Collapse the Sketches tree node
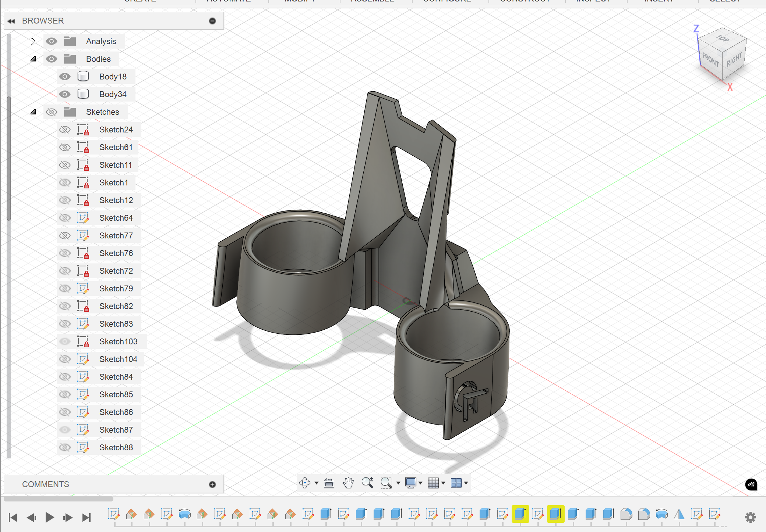This screenshot has height=532, width=766. tap(33, 112)
